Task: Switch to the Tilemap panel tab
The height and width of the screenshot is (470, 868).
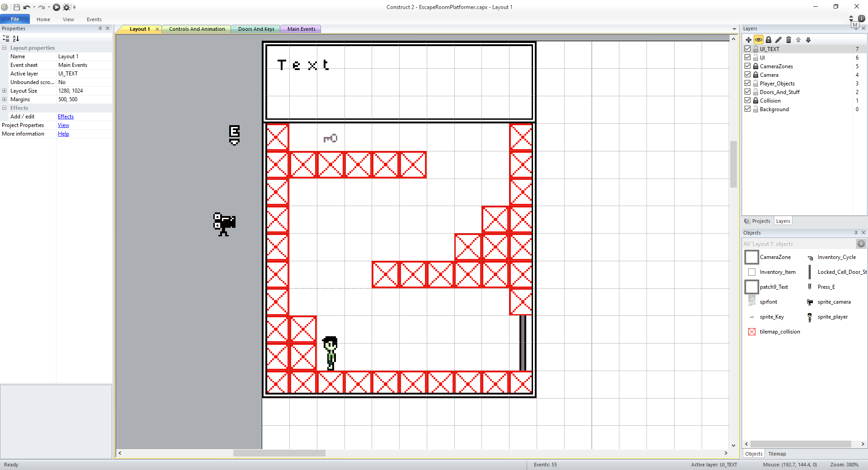Action: point(777,454)
